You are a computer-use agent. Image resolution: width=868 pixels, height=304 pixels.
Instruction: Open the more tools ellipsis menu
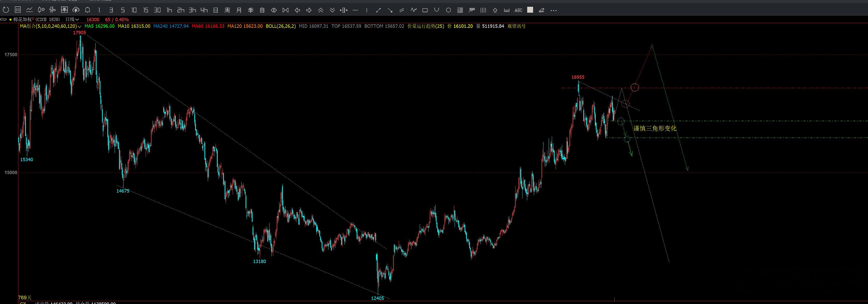pyautogui.click(x=553, y=10)
